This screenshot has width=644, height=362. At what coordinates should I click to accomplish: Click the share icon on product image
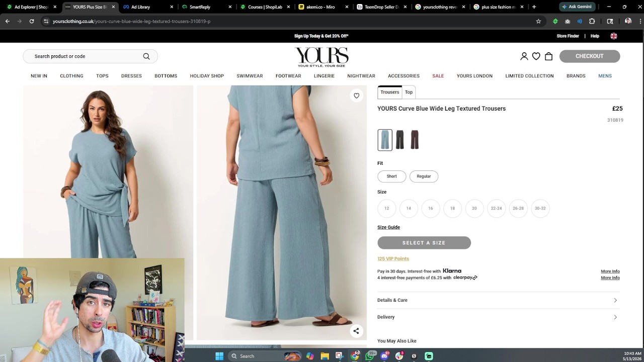pyautogui.click(x=356, y=331)
